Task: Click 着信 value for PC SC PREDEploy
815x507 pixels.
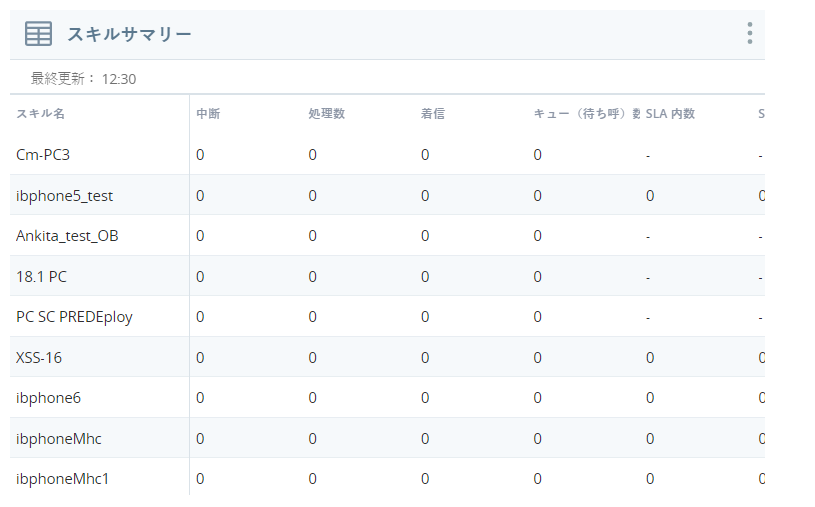Action: point(425,317)
